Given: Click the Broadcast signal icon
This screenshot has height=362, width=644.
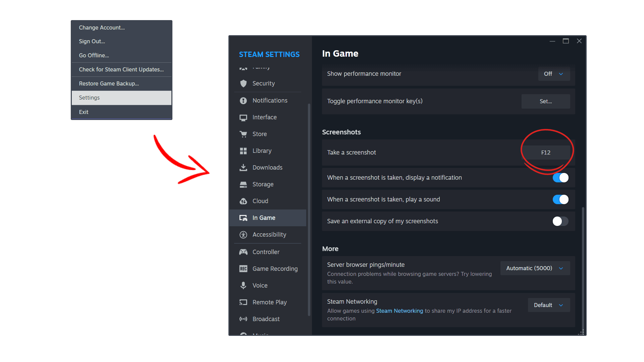Looking at the screenshot, I should click(x=244, y=319).
